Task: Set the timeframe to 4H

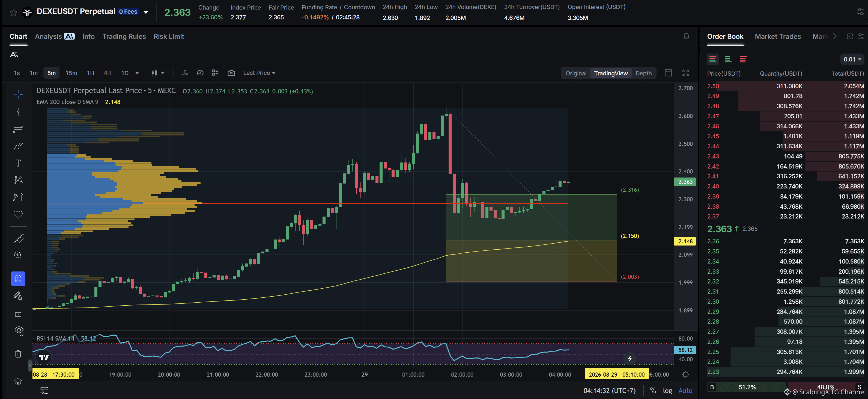Action: 108,73
